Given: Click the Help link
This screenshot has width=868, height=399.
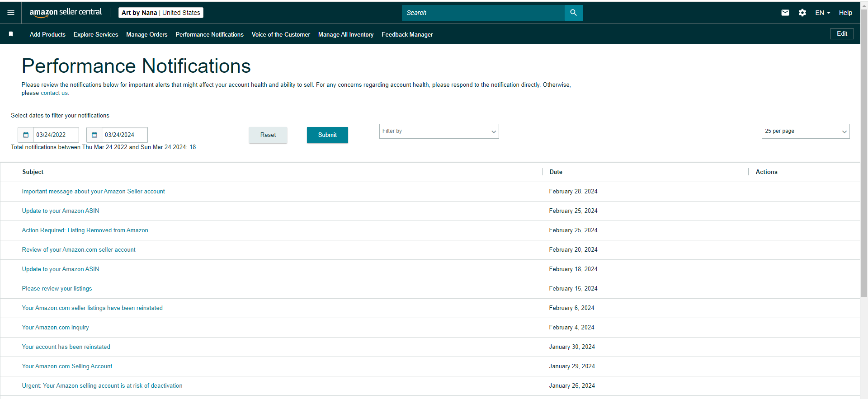Looking at the screenshot, I should click(x=845, y=13).
